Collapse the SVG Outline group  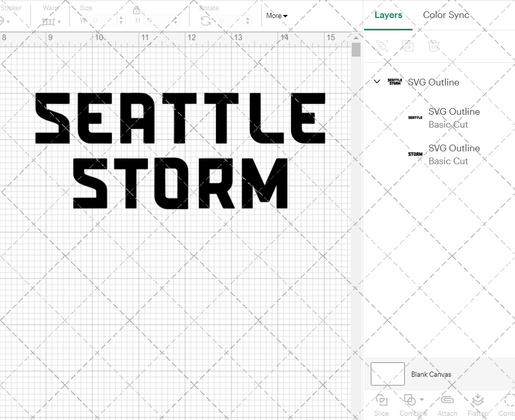(376, 81)
